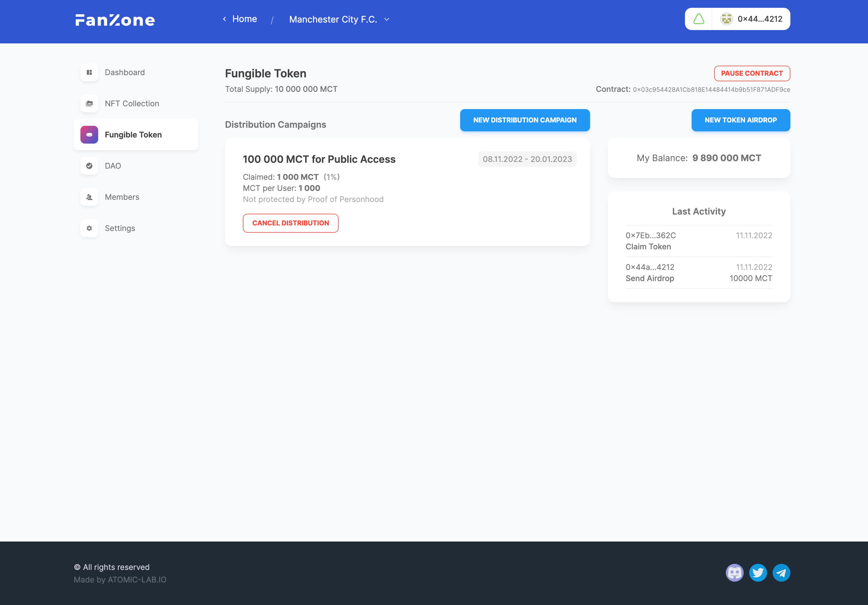Screen dimensions: 868x605
Task: Open the DAO menu item
Action: click(x=136, y=166)
